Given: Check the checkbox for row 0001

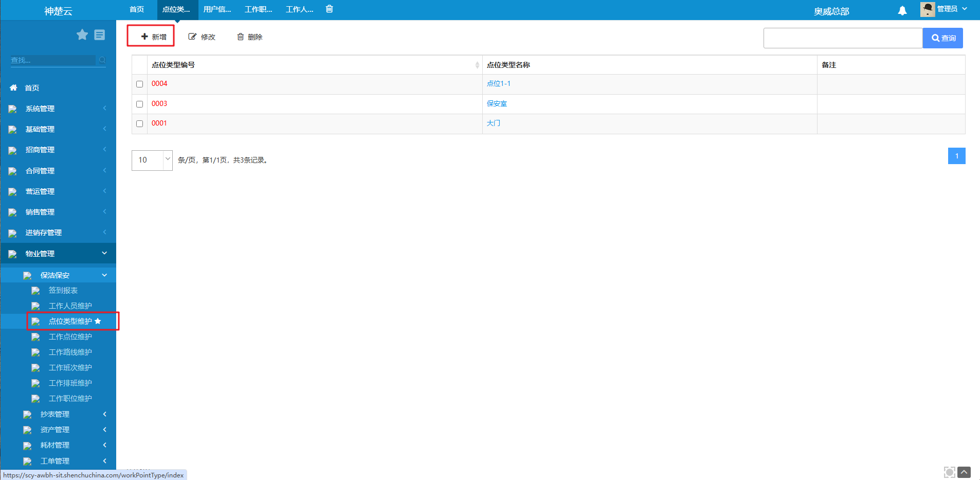Looking at the screenshot, I should (139, 123).
